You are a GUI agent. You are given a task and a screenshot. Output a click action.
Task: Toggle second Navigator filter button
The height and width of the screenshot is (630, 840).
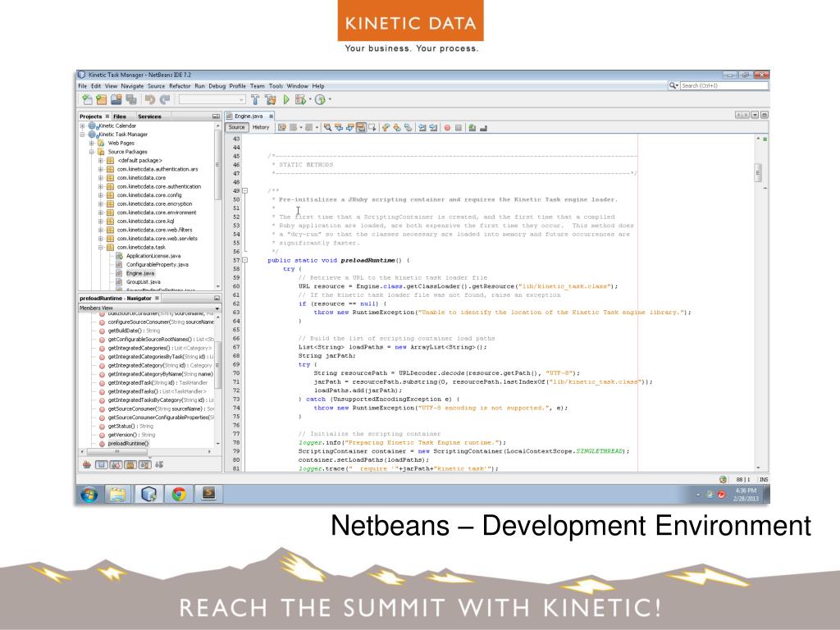(x=116, y=464)
